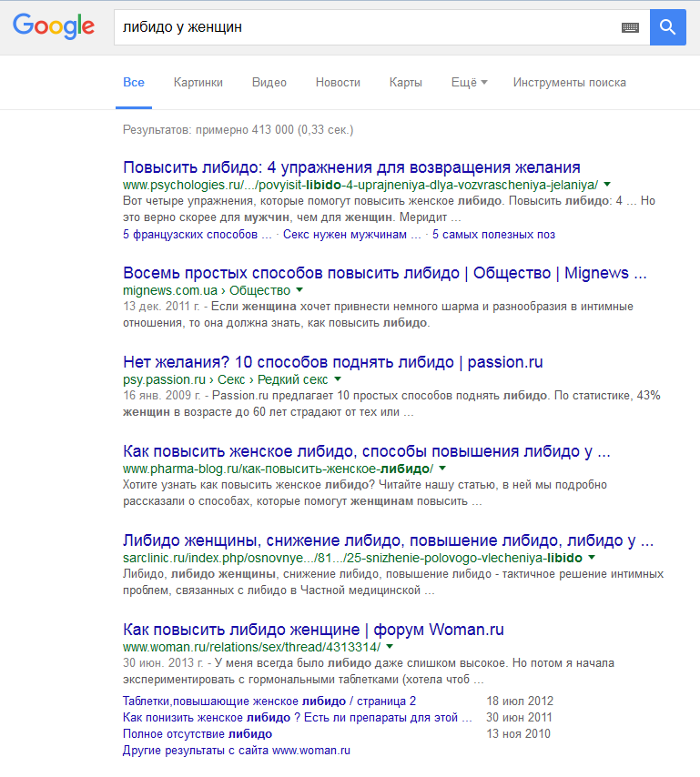The image size is (700, 777).
Task: Switch to the "Видео" tab
Action: [x=269, y=82]
